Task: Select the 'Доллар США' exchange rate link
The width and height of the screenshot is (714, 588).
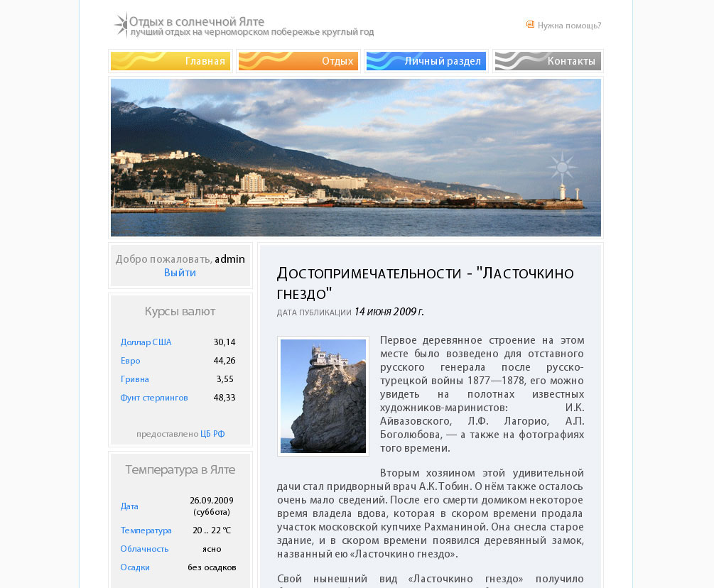Action: (146, 342)
